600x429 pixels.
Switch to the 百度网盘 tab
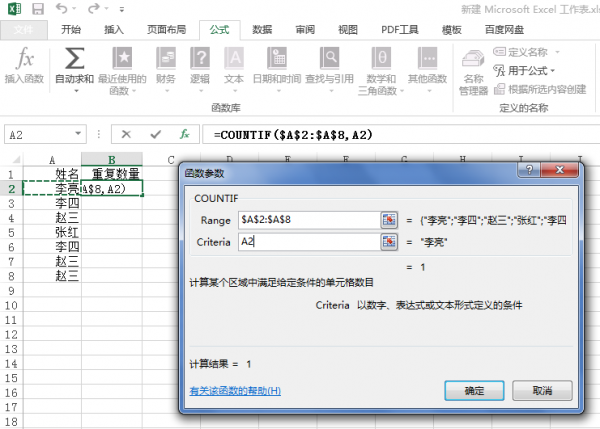click(x=504, y=30)
